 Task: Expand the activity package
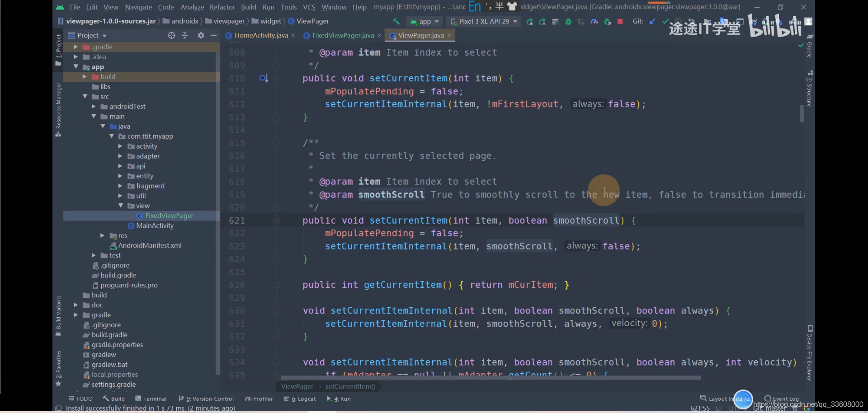coord(120,146)
